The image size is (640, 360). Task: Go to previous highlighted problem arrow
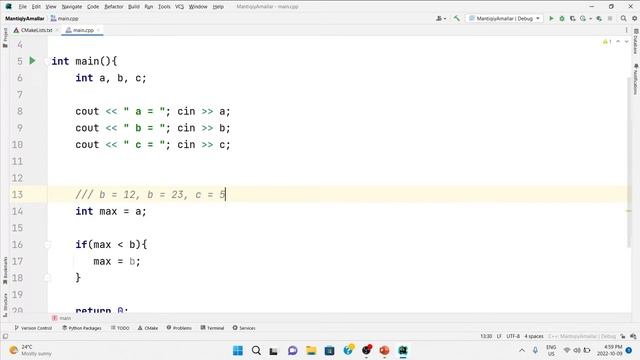tap(618, 42)
